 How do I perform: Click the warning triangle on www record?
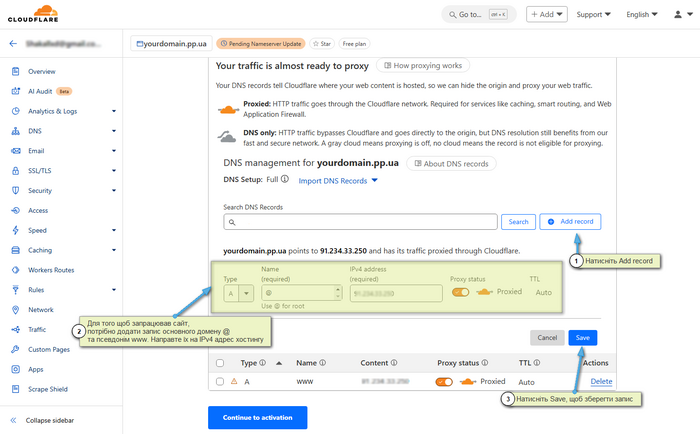pyautogui.click(x=234, y=381)
